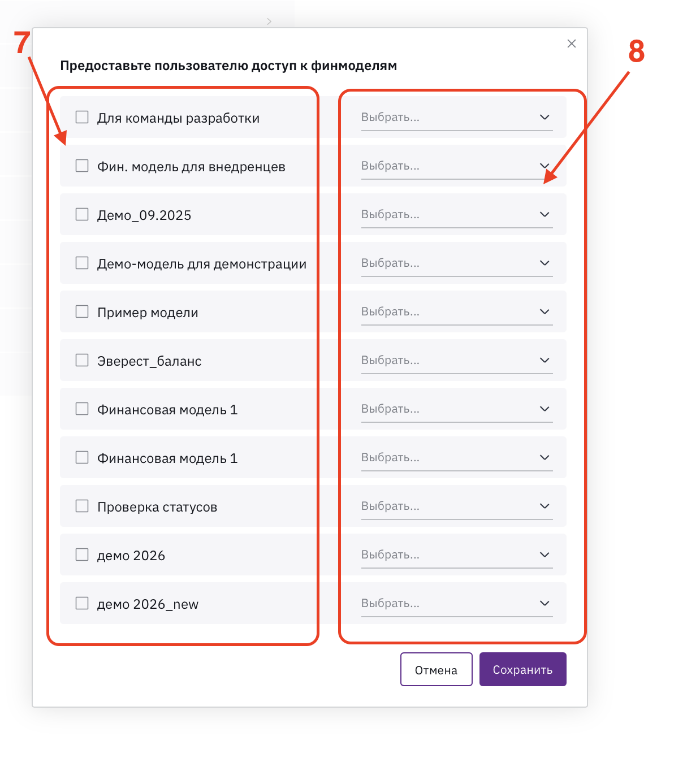Screen dimensions: 700x771
Task: Close the access dialog with X icon
Action: point(571,44)
